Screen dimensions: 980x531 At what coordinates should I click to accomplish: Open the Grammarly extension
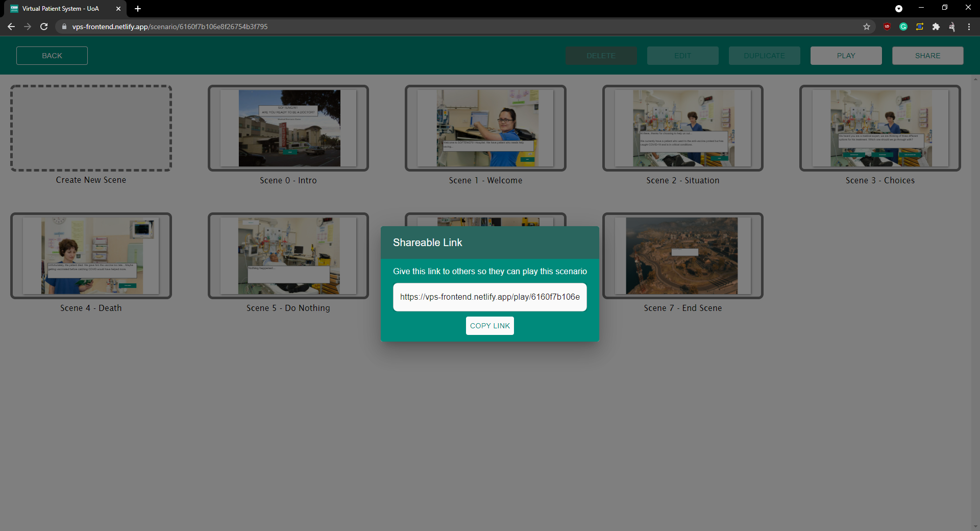pos(903,27)
